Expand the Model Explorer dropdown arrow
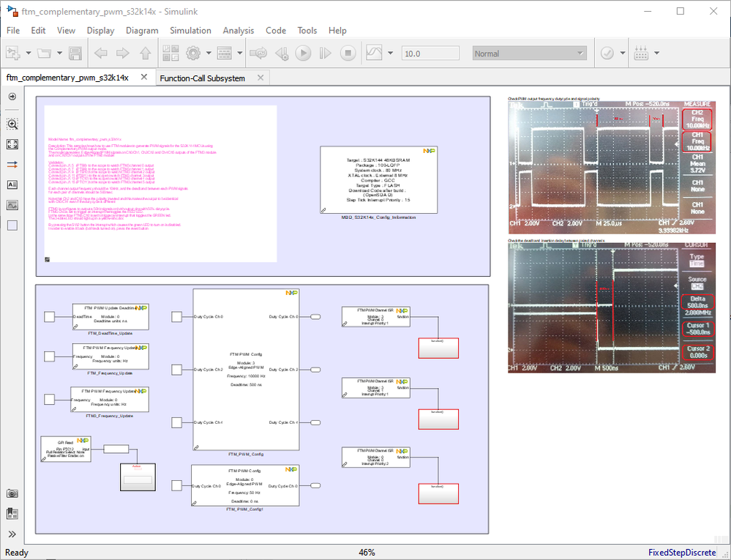The image size is (731, 560). coord(239,53)
